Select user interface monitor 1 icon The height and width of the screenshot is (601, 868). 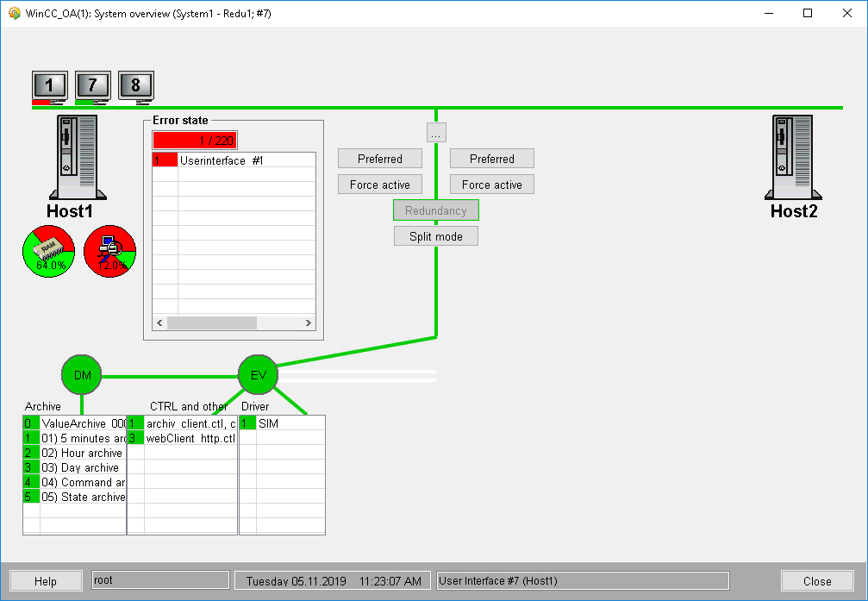coord(50,87)
